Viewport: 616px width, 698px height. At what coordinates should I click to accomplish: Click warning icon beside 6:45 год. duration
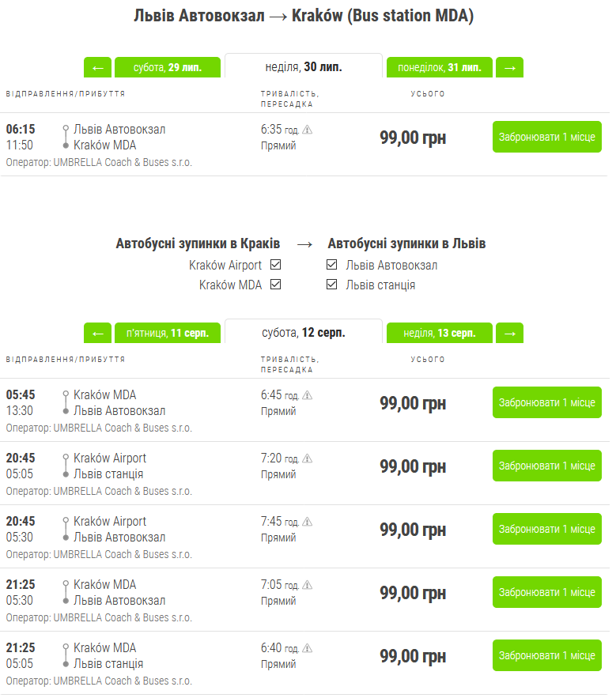click(x=308, y=395)
